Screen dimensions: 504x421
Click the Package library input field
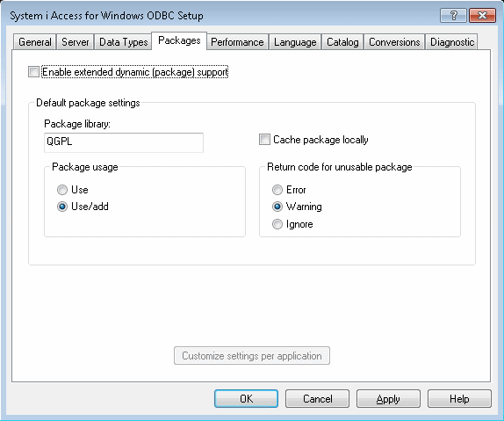click(124, 142)
